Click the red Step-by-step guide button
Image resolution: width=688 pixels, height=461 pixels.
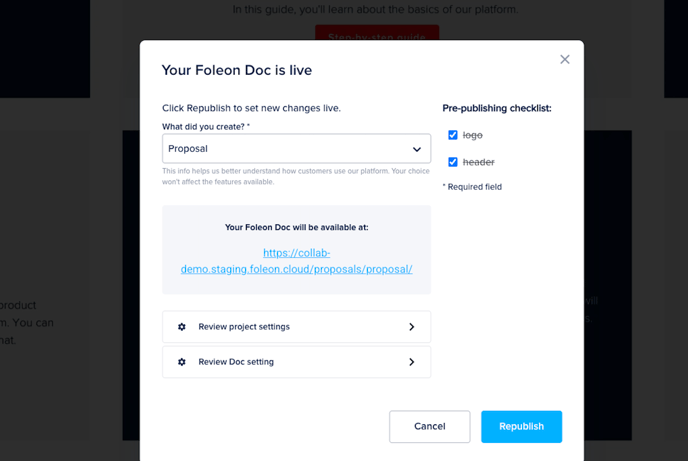tap(376, 35)
